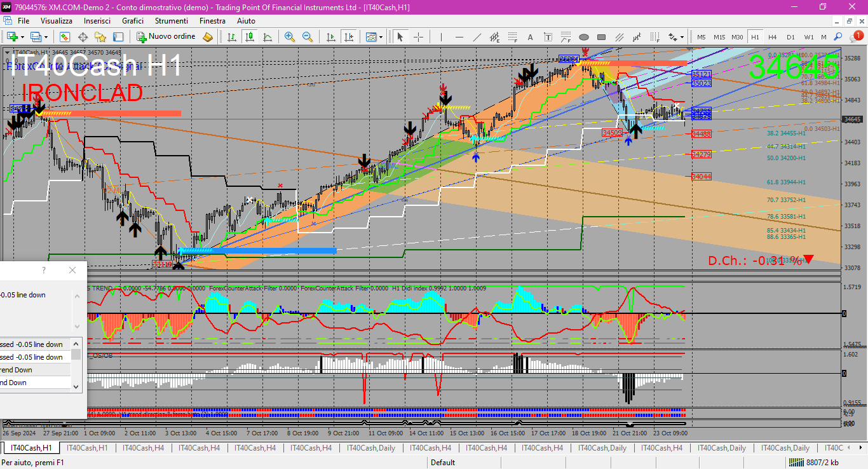Viewport: 868px width, 469px height.
Task: Select the regression channel tool
Action: tap(637, 37)
